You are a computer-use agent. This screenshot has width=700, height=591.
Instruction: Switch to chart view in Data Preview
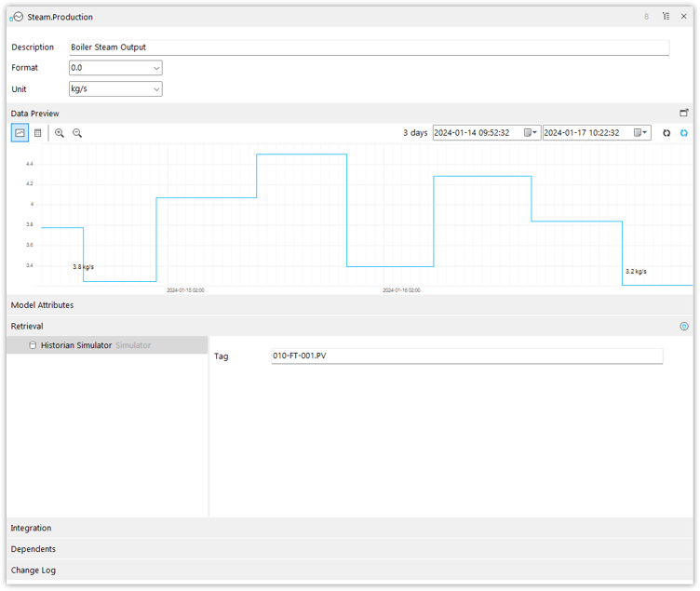pos(20,133)
